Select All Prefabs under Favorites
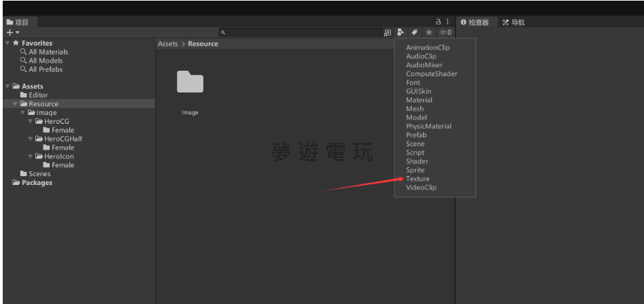This screenshot has height=304, width=644. pos(45,69)
